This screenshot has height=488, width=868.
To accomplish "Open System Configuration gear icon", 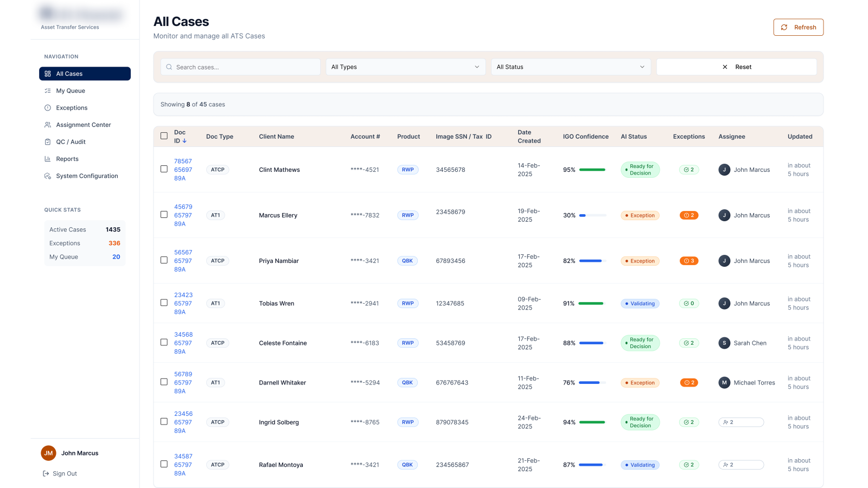I will (48, 176).
